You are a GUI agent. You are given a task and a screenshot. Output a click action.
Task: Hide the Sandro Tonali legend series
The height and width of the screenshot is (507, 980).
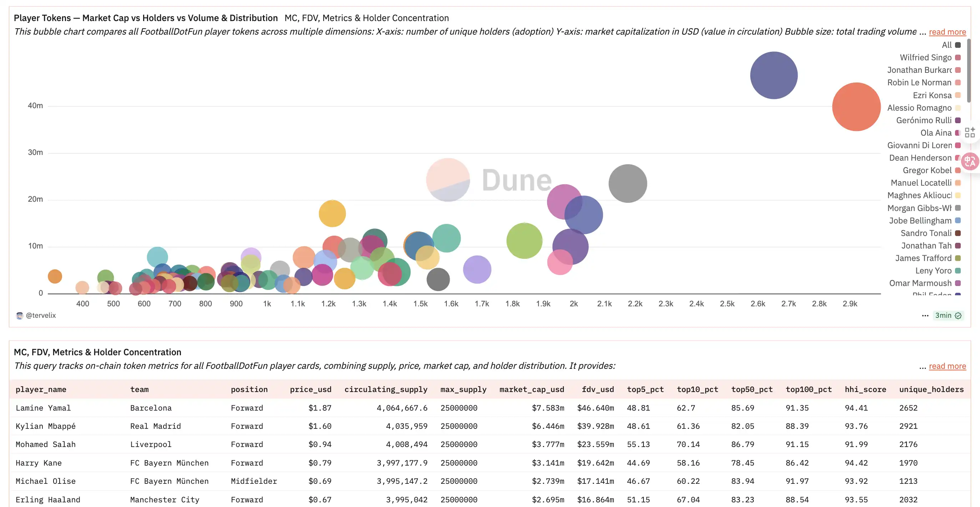tap(926, 233)
